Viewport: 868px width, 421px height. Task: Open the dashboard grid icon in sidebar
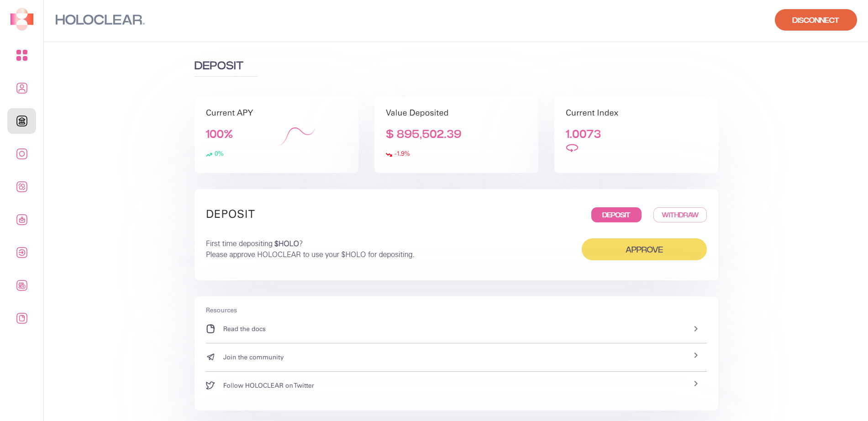tap(22, 55)
